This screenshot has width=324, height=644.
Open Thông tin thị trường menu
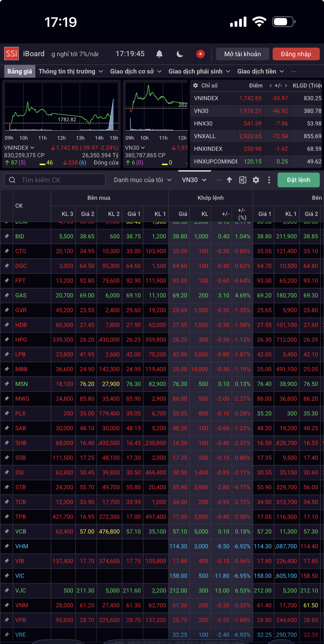(x=71, y=71)
